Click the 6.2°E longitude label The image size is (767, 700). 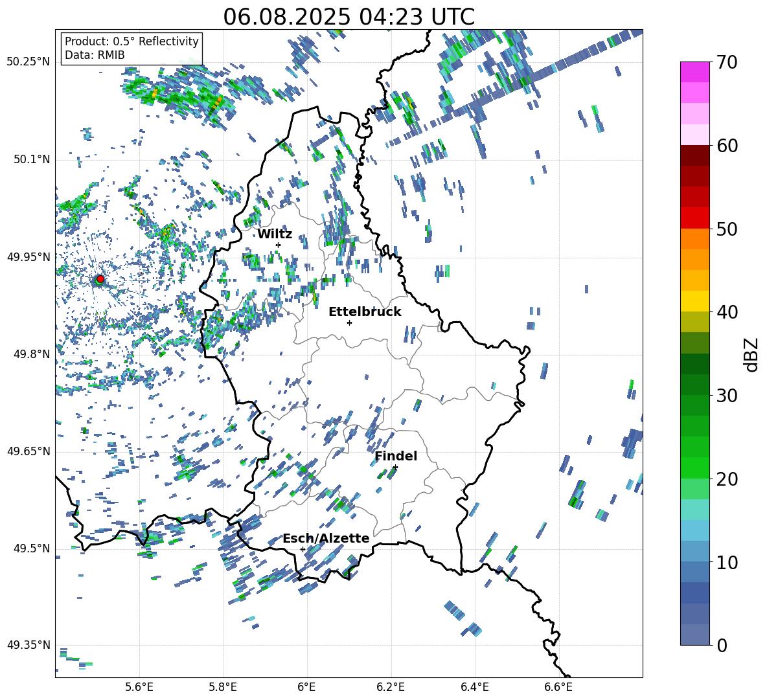[391, 687]
